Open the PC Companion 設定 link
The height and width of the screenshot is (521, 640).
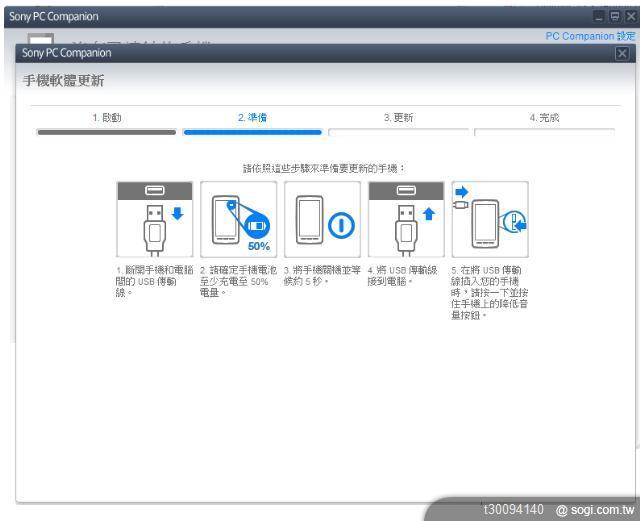pyautogui.click(x=590, y=36)
